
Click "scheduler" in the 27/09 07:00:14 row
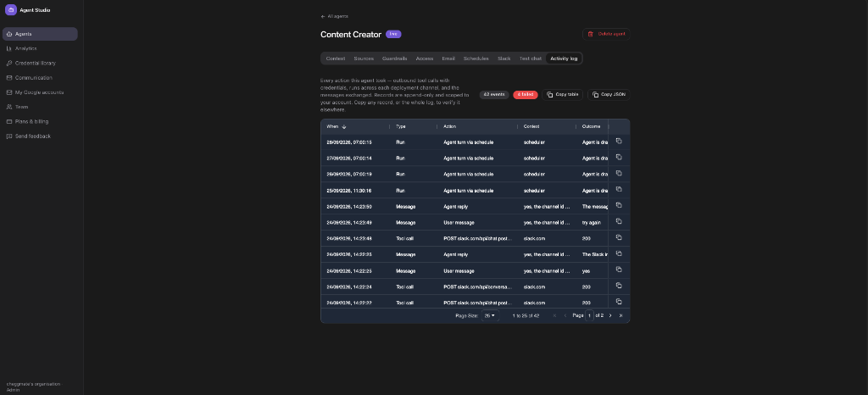[534, 159]
